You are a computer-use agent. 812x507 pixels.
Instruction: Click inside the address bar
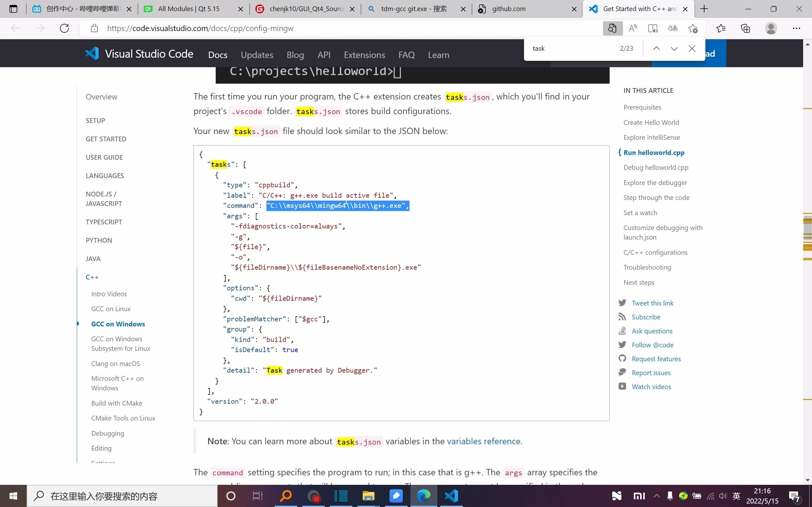[201, 28]
